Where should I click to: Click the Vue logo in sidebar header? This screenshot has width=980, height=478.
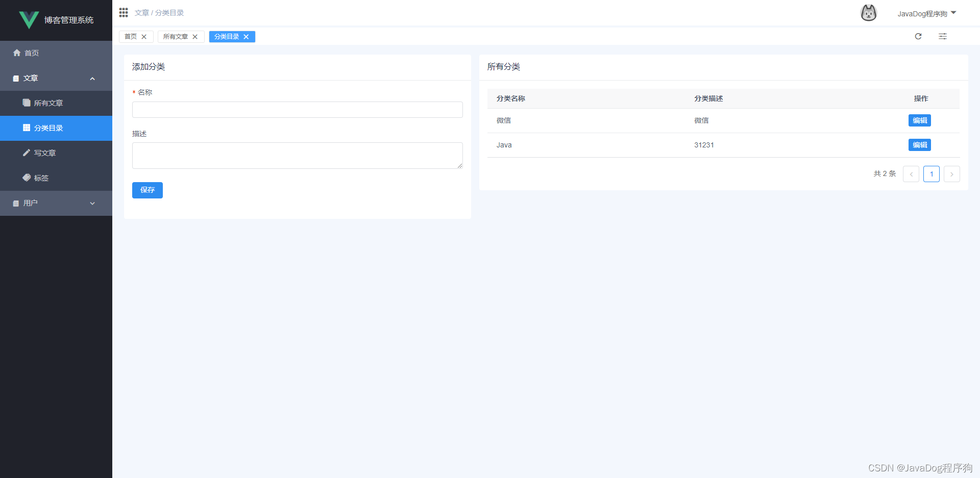coord(29,20)
